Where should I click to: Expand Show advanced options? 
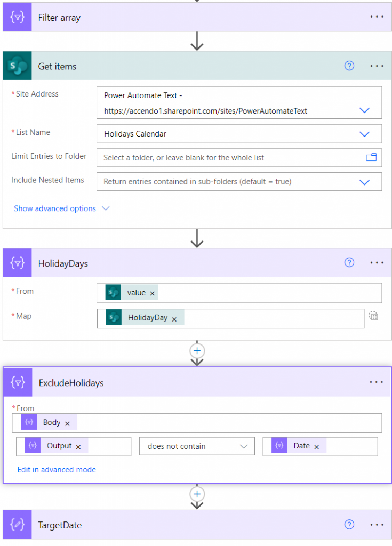click(x=55, y=209)
